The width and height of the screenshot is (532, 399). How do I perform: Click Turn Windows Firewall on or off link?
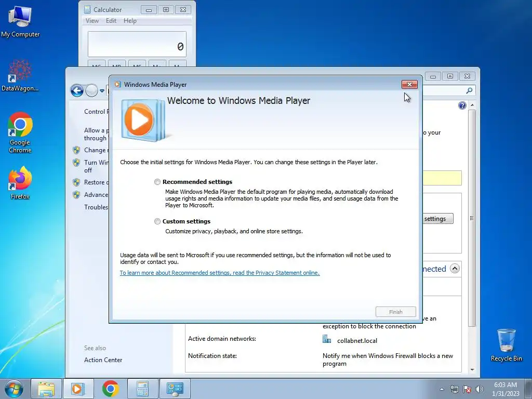click(96, 166)
